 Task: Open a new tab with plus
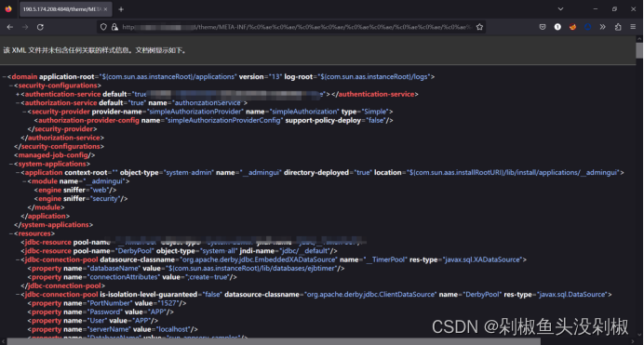[121, 9]
